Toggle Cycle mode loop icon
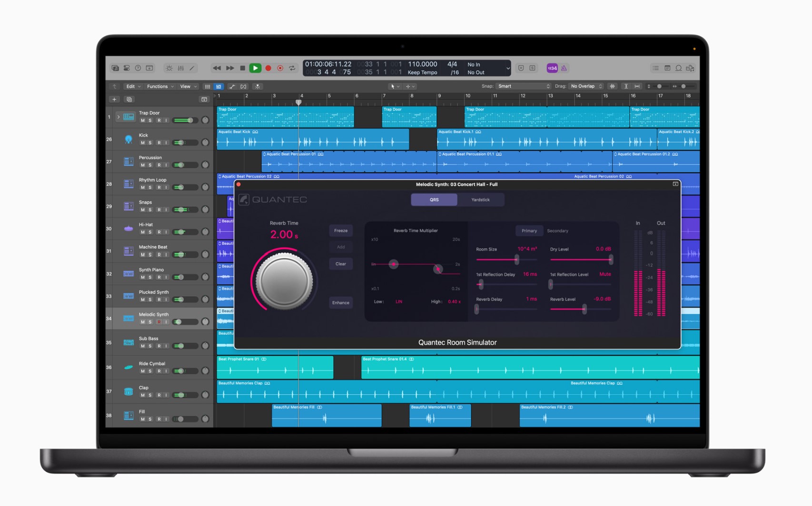 292,68
